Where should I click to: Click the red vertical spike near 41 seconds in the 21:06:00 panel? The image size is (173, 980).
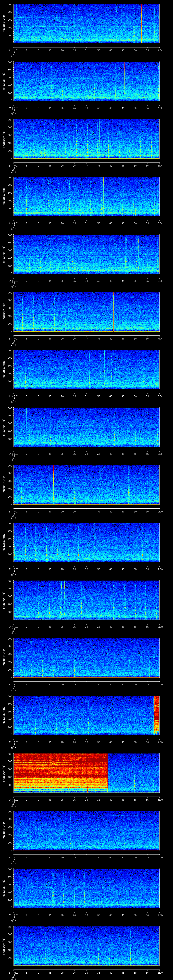113,312
